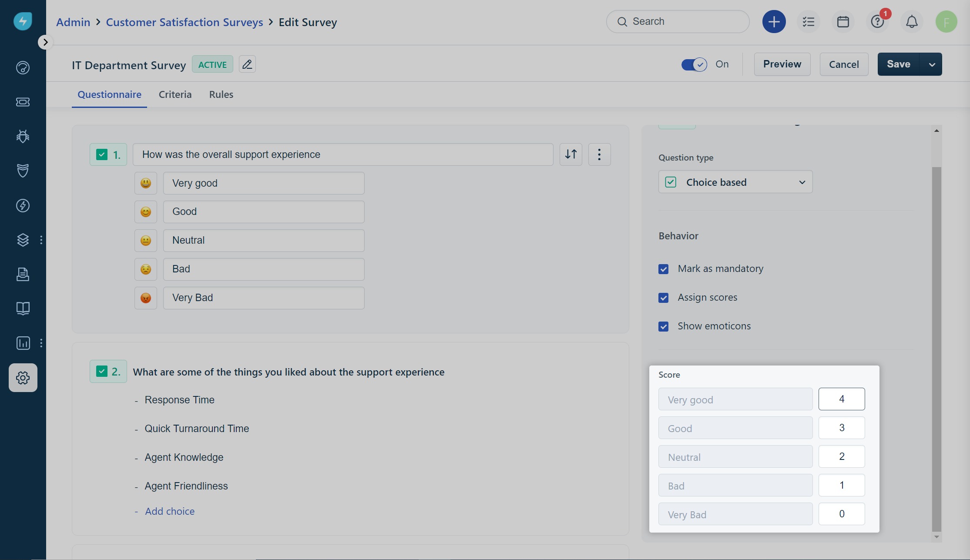Click the calendar icon in top bar
Image resolution: width=970 pixels, height=560 pixels.
(x=843, y=22)
